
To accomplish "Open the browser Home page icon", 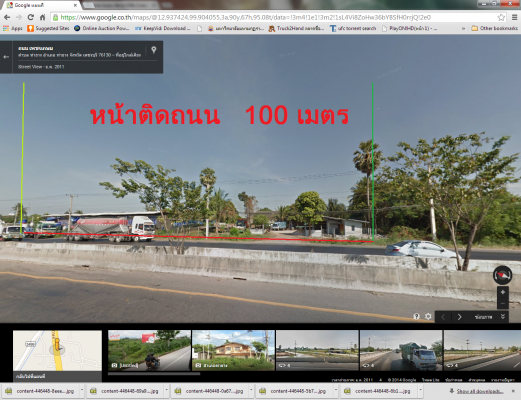I will click(42, 17).
